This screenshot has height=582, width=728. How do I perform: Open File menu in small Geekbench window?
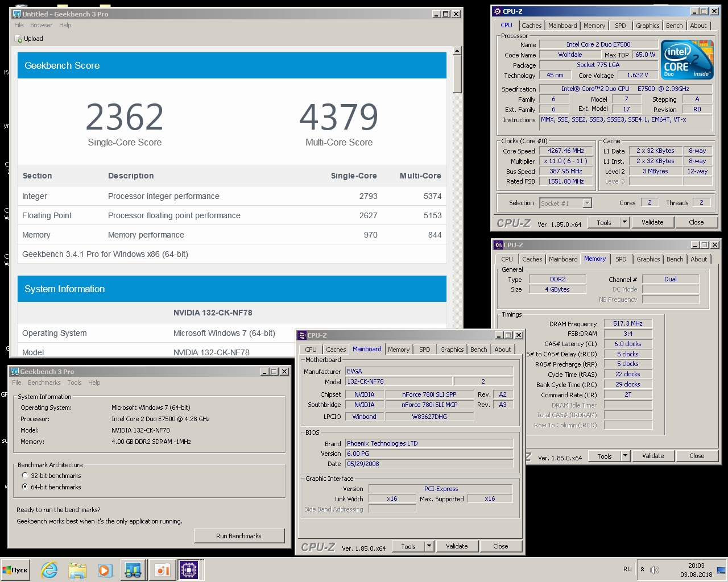click(16, 383)
